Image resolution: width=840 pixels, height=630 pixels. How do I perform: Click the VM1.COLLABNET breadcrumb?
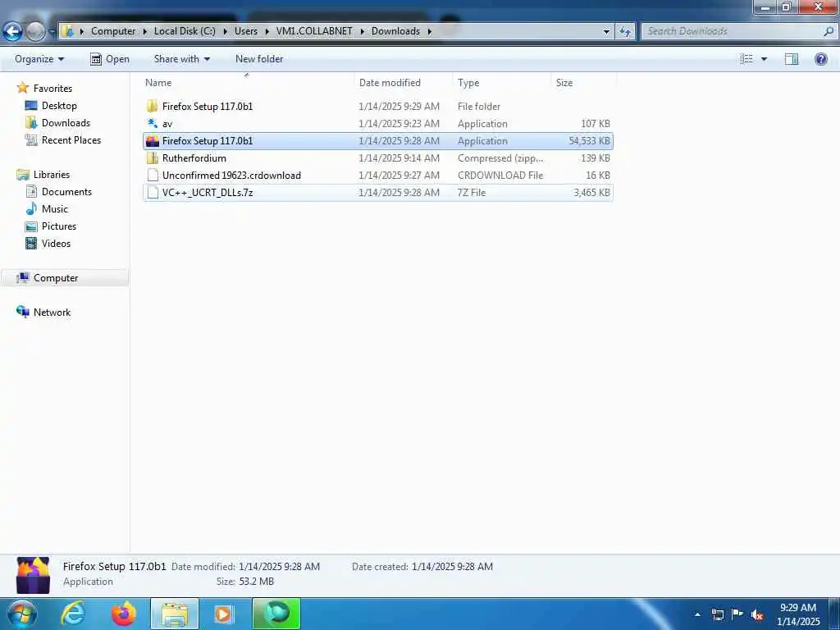(314, 31)
